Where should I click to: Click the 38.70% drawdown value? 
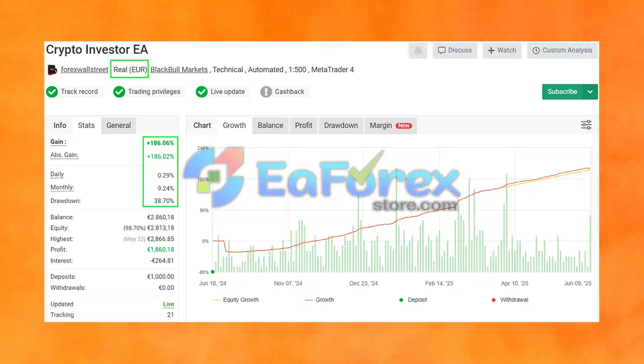(164, 201)
